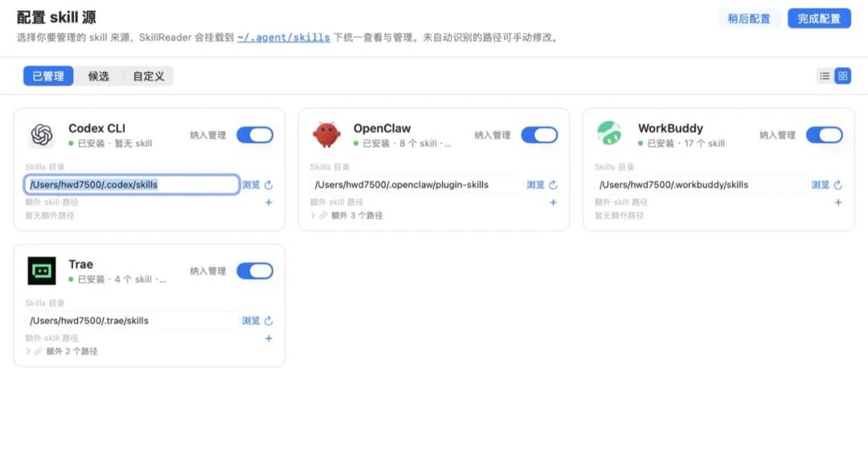Click the Trae app logo
Screen dimensions: 868x450
point(42,271)
